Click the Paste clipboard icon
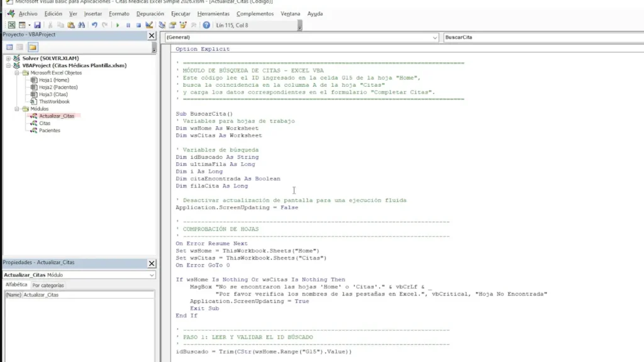The width and height of the screenshot is (644, 362). (x=71, y=25)
